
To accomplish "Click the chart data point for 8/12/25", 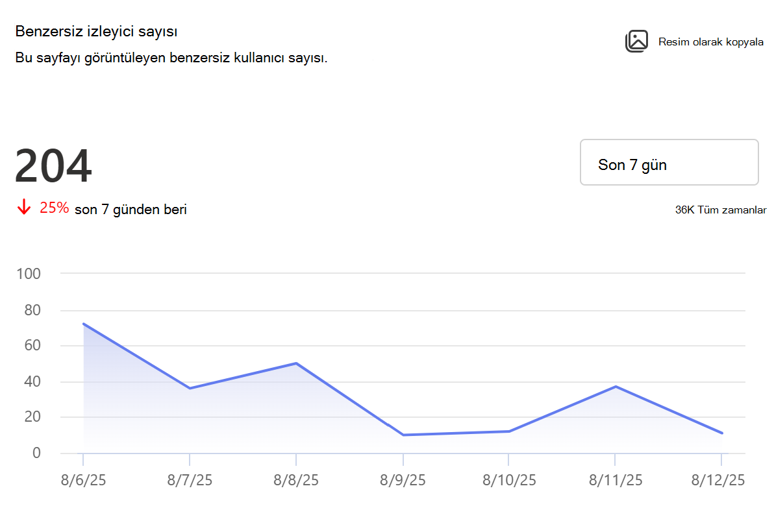I will coord(721,433).
